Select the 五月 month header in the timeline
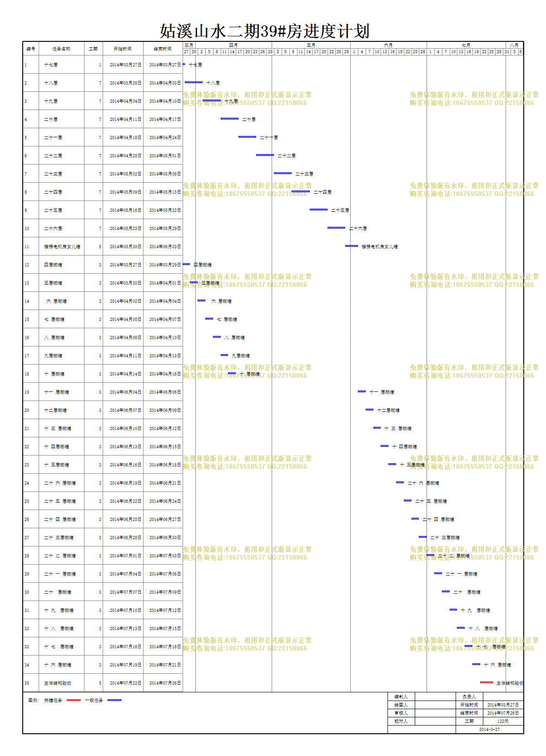 tap(311, 45)
